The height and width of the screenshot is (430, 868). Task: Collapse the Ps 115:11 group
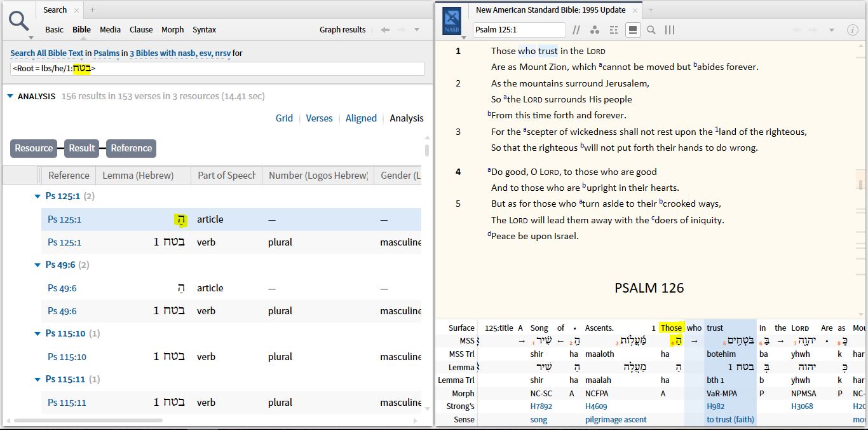37,380
